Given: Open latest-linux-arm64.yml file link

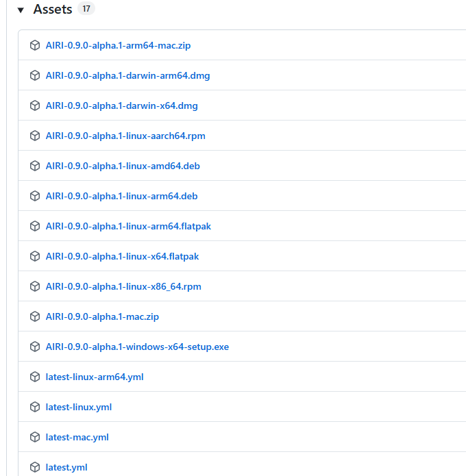Looking at the screenshot, I should click(95, 377).
